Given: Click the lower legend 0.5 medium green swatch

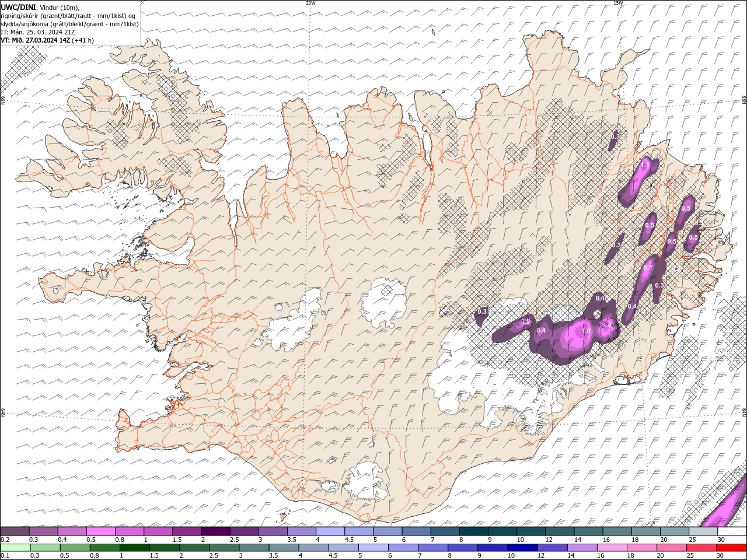Looking at the screenshot, I should 75,547.
